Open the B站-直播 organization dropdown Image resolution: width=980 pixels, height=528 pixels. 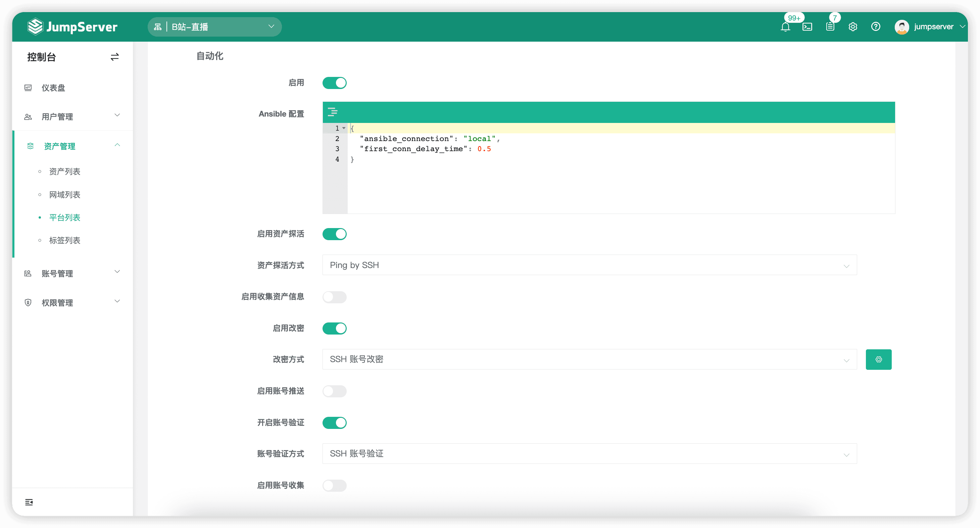[214, 27]
